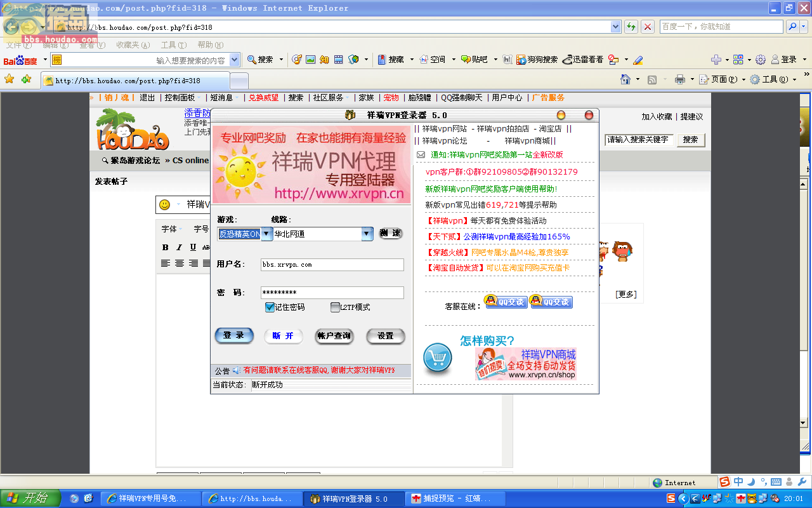Click the Baidu toolbar search input
The width and height of the screenshot is (812, 508).
tap(145, 60)
